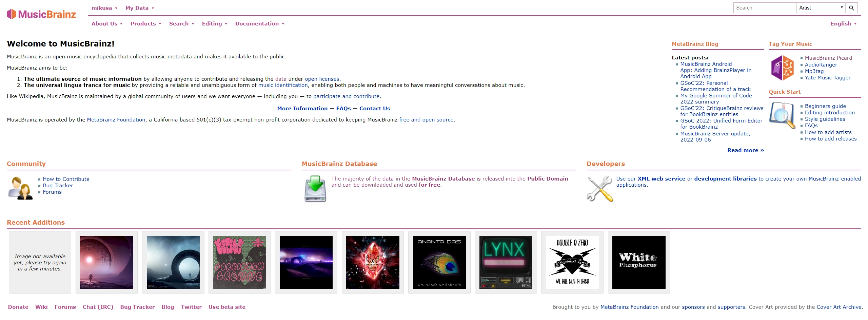The image size is (868, 320).
Task: Open the Ananta Das cover art
Action: tap(439, 262)
